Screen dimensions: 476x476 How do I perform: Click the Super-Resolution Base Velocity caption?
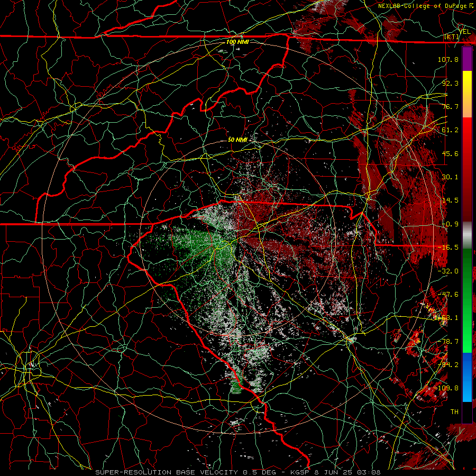point(238,472)
